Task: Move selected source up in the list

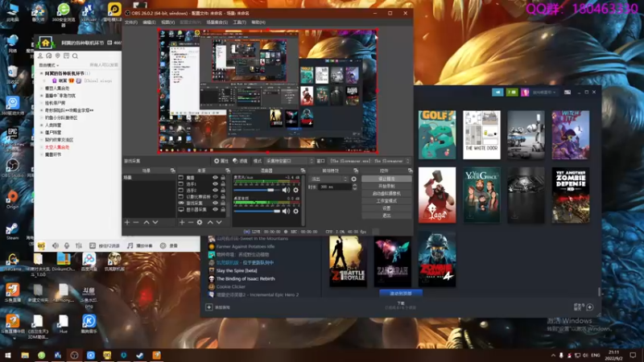Action: [x=210, y=222]
